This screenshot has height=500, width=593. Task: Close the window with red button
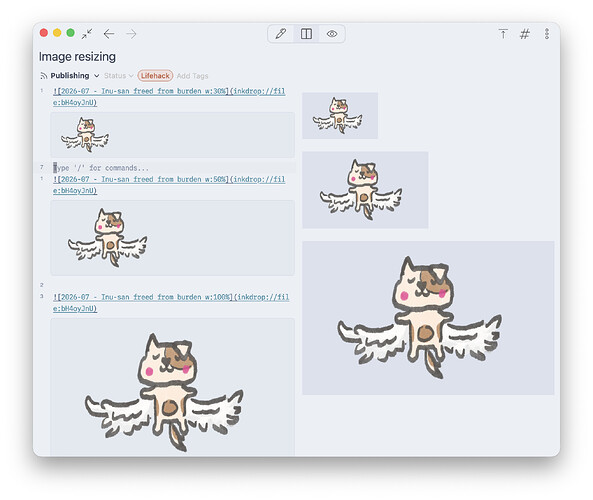pyautogui.click(x=44, y=33)
